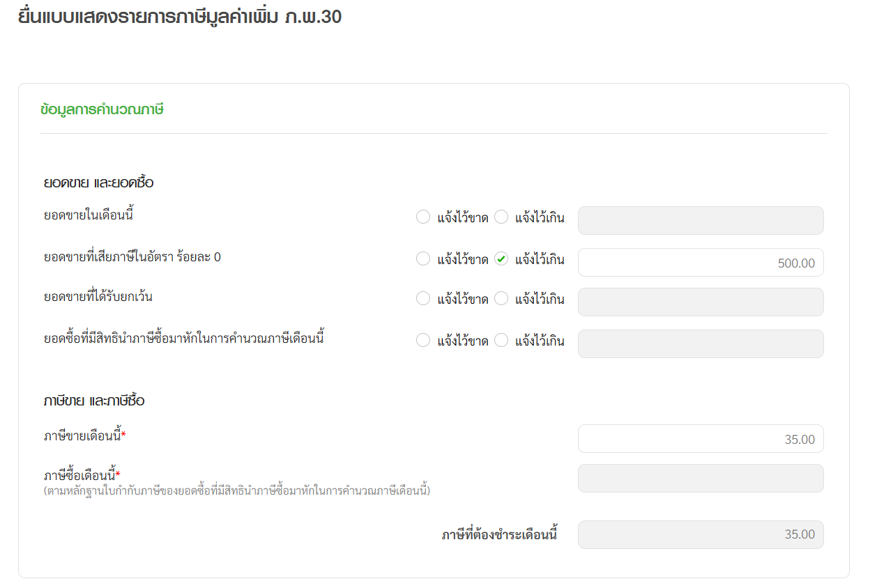
Task: Click the ตามหลักฐานใบกำกับภาษี note text
Action: click(237, 491)
